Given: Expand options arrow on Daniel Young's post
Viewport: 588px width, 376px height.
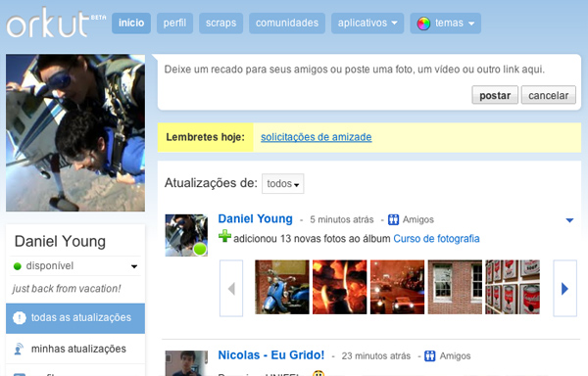Looking at the screenshot, I should click(x=569, y=220).
